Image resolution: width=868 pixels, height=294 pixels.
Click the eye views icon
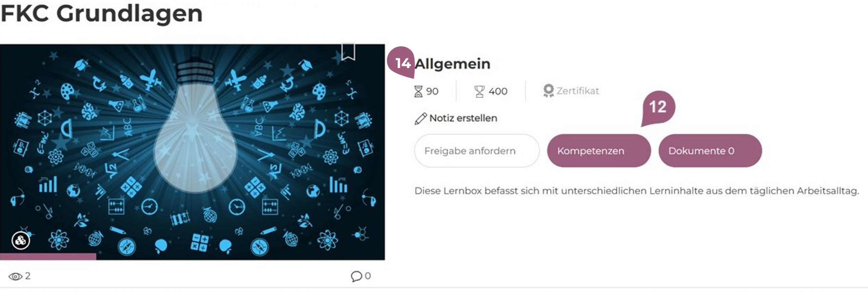15,277
